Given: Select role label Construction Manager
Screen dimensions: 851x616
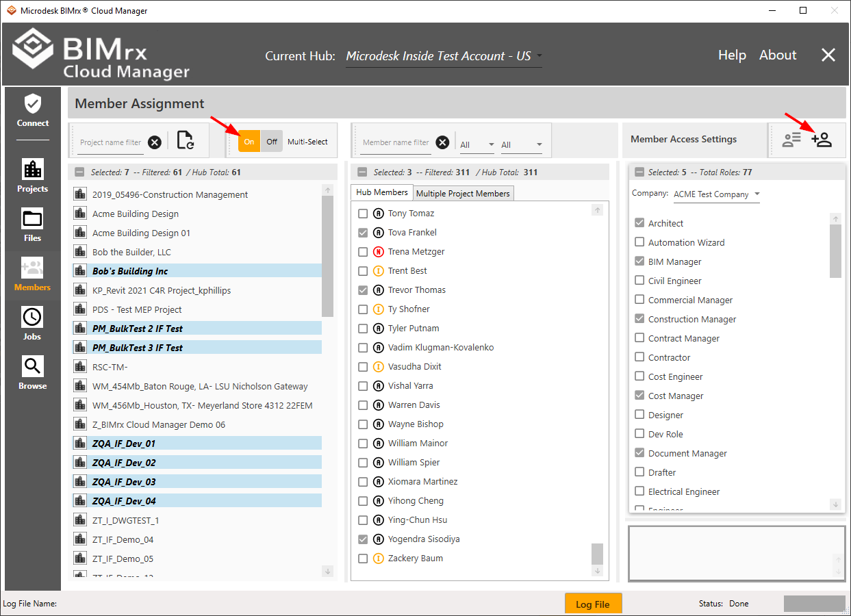Looking at the screenshot, I should pyautogui.click(x=692, y=319).
